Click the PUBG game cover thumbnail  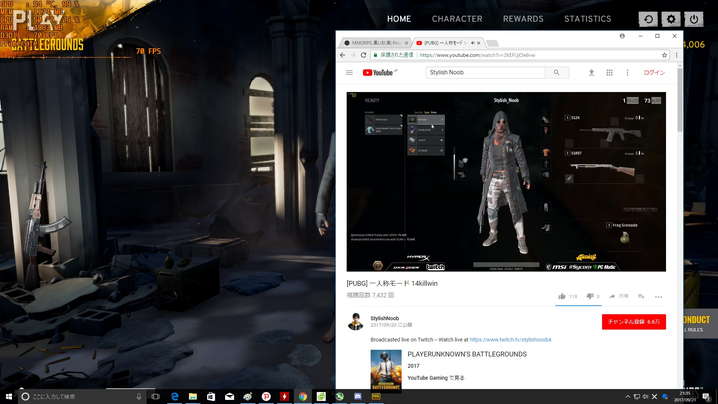point(386,370)
